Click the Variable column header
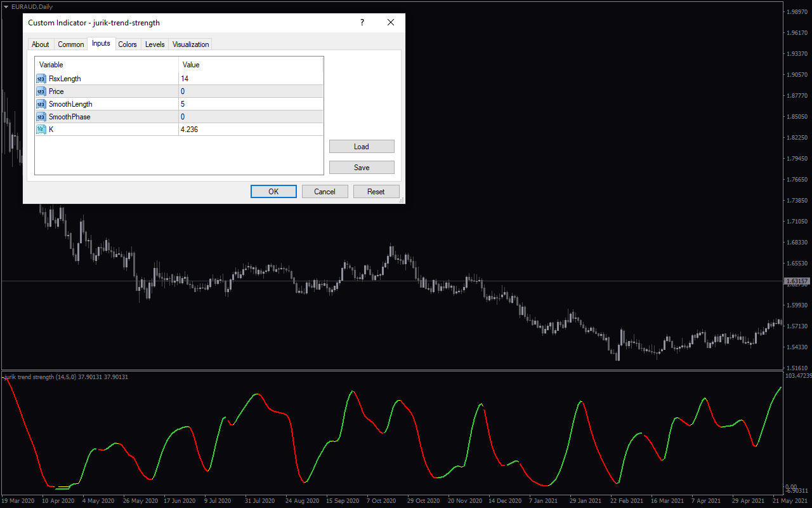812x508 pixels. click(x=107, y=65)
